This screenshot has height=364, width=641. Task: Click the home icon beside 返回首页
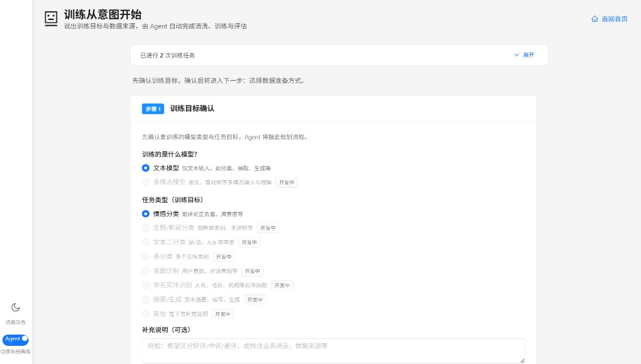595,19
